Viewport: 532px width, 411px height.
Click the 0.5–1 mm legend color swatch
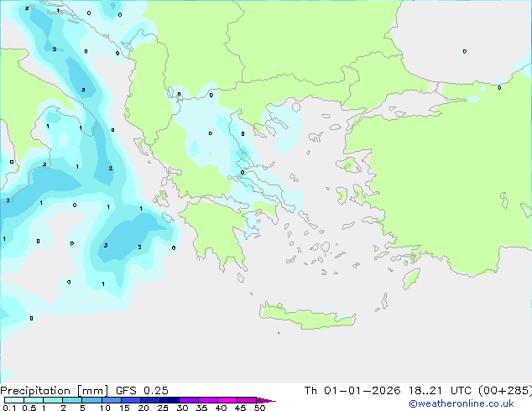coord(34,400)
